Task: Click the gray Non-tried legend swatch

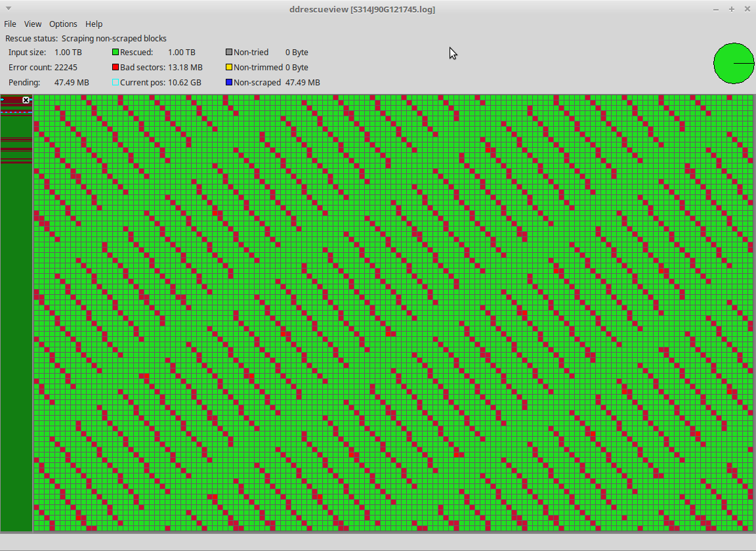Action: (229, 53)
